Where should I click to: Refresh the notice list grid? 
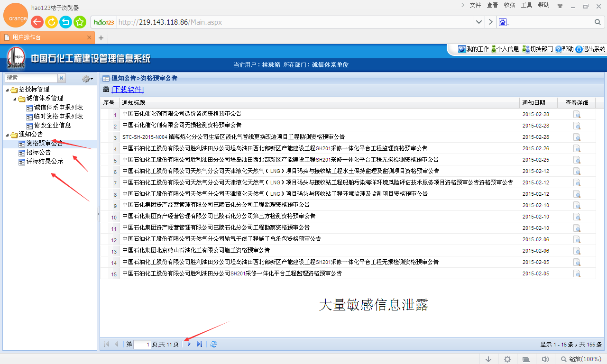tap(214, 344)
